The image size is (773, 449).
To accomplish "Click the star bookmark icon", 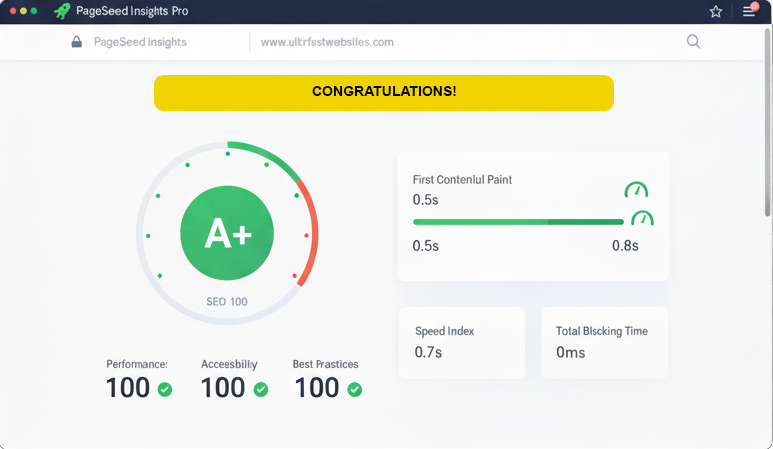I will coord(716,11).
